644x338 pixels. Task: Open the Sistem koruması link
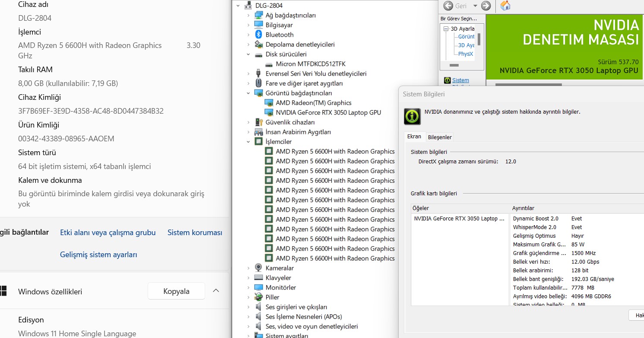click(195, 233)
